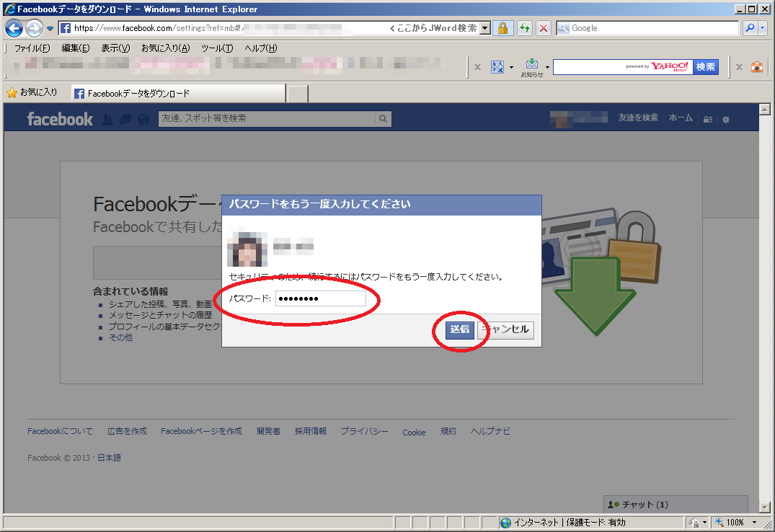Click the 送信 submit button
775x532 pixels.
[460, 329]
